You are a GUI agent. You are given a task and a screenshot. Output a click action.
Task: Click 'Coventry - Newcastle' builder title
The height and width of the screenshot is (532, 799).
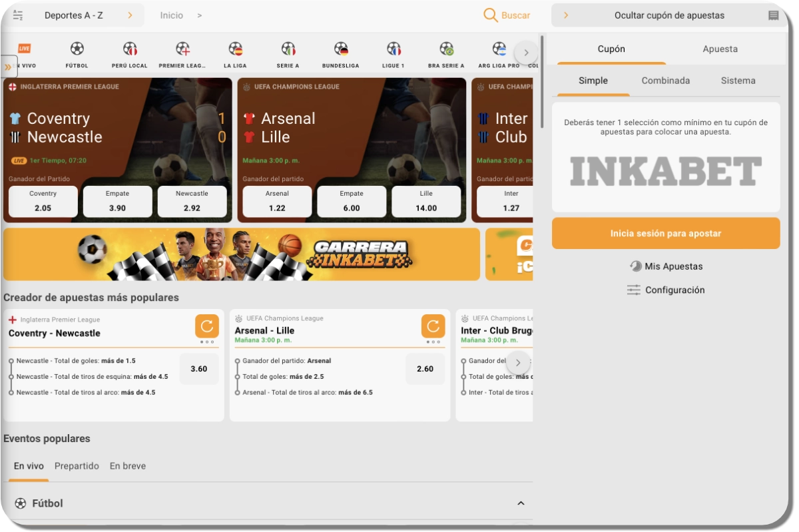pos(55,333)
